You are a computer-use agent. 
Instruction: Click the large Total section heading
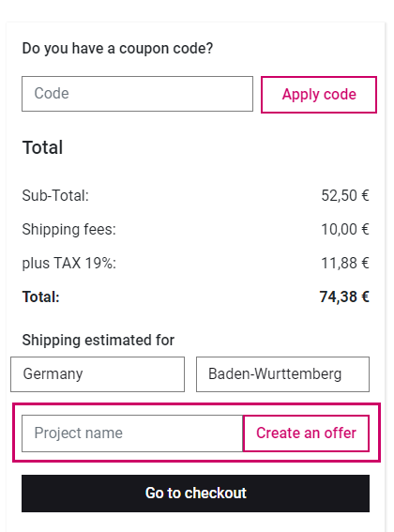tap(42, 147)
